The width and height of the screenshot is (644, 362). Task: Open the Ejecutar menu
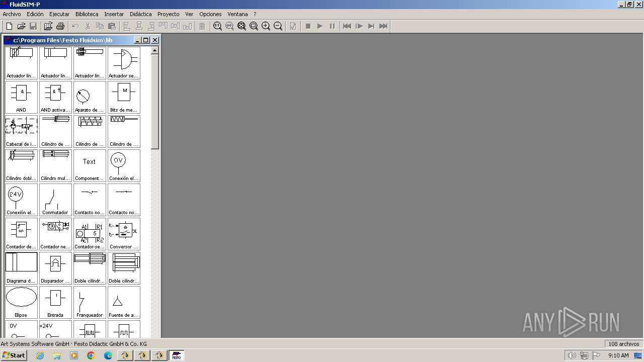point(59,14)
